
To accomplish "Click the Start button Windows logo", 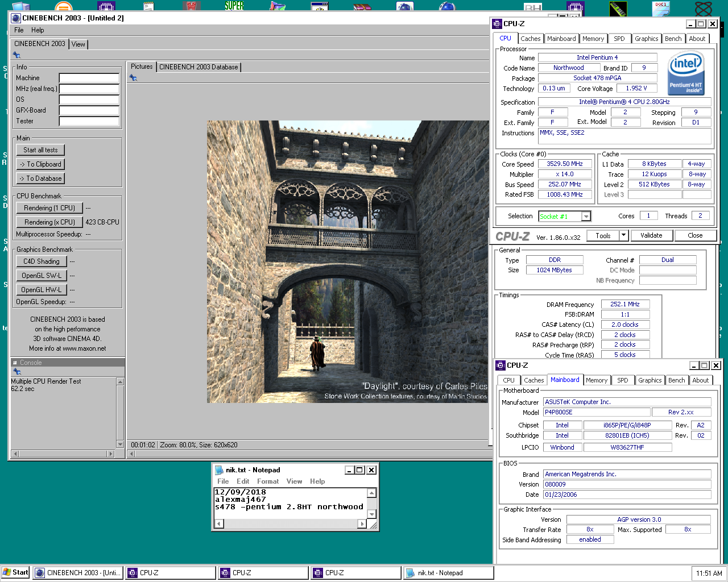I will click(7, 572).
